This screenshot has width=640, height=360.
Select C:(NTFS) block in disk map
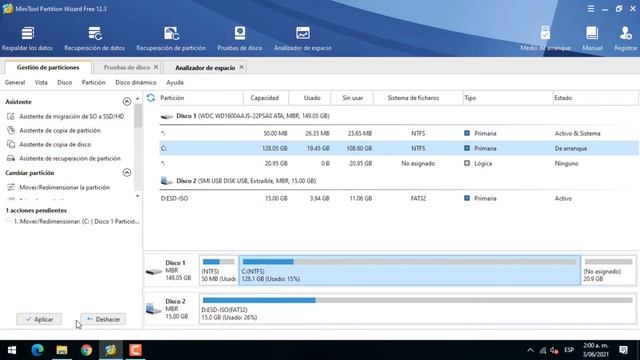point(409,270)
